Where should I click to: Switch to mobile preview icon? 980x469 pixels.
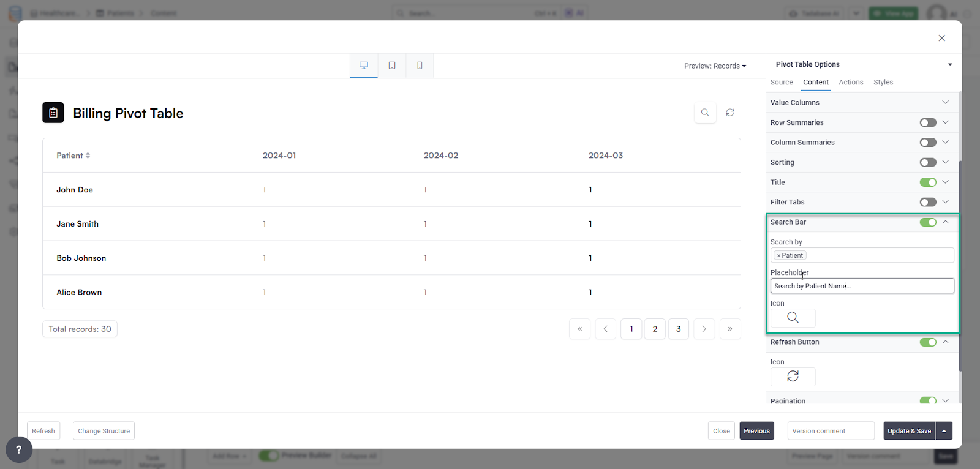point(420,66)
